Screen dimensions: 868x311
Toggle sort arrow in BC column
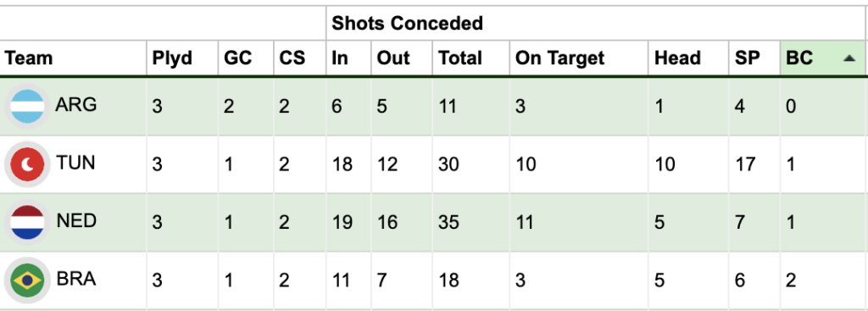coord(849,58)
